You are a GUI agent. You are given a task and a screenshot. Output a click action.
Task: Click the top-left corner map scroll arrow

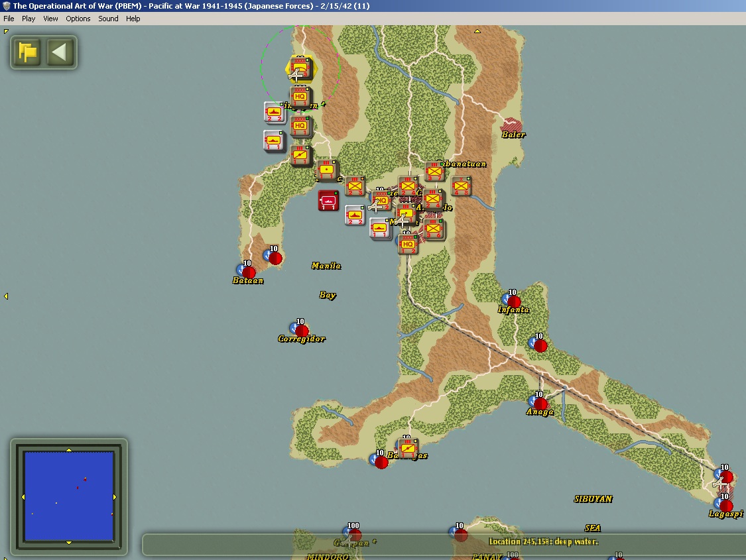pyautogui.click(x=6, y=31)
